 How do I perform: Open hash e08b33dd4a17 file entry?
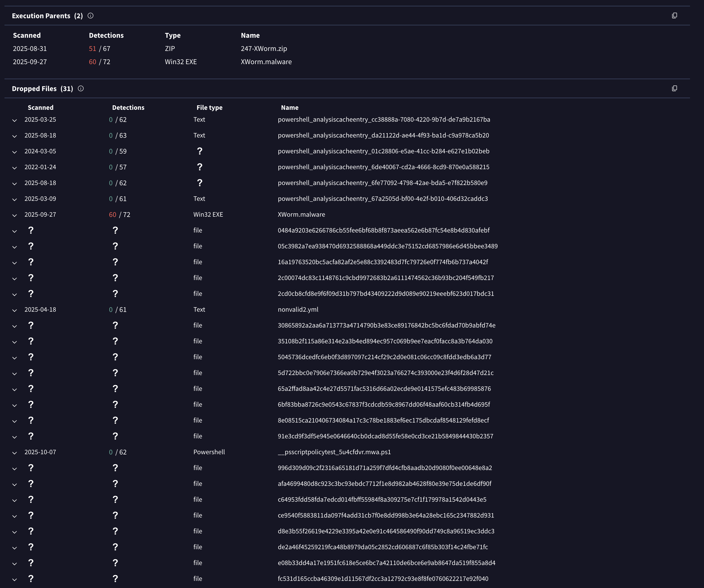[x=386, y=563]
